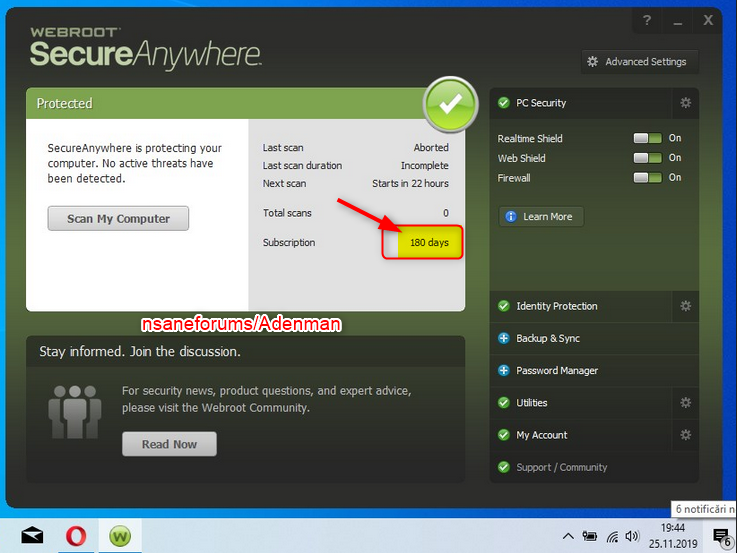This screenshot has height=553, width=737.
Task: Click the green check beside PC Security
Action: (x=503, y=103)
